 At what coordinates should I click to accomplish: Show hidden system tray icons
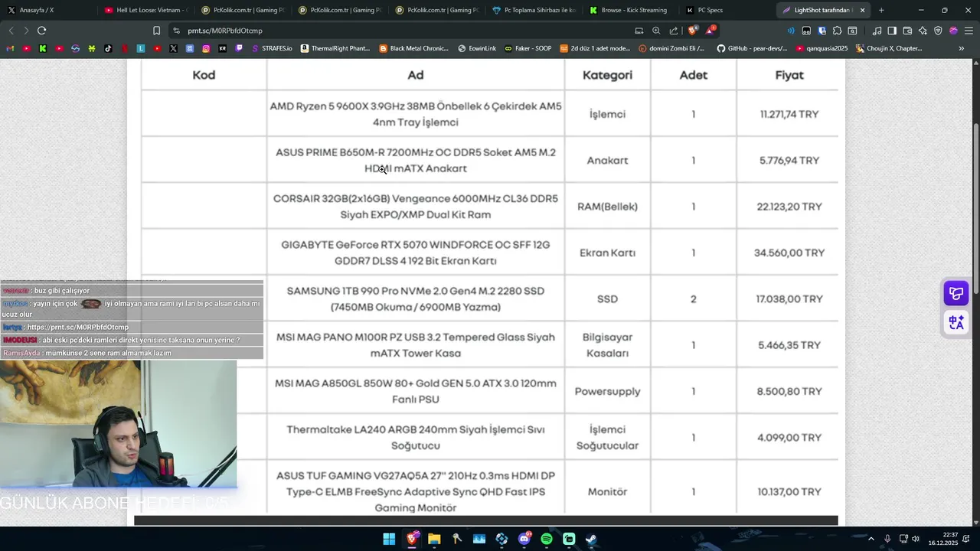871,539
